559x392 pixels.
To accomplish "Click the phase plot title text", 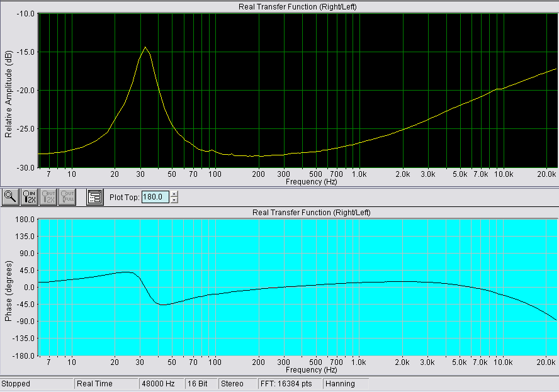I will [311, 213].
